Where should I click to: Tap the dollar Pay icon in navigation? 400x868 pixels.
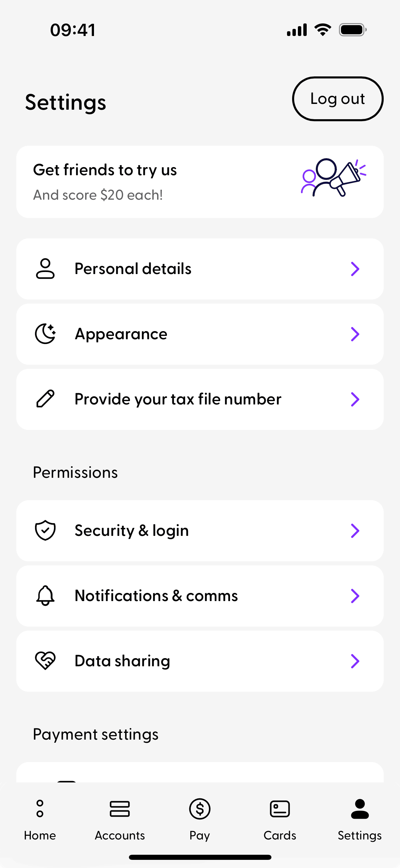click(x=200, y=809)
